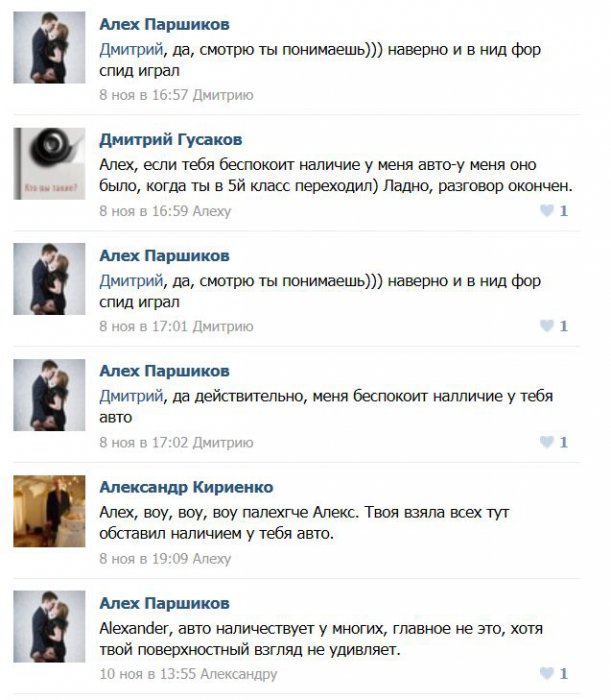611x700 pixels.
Task: Click reply target 'Алеху' on 16:59 comment
Action: 212,211
